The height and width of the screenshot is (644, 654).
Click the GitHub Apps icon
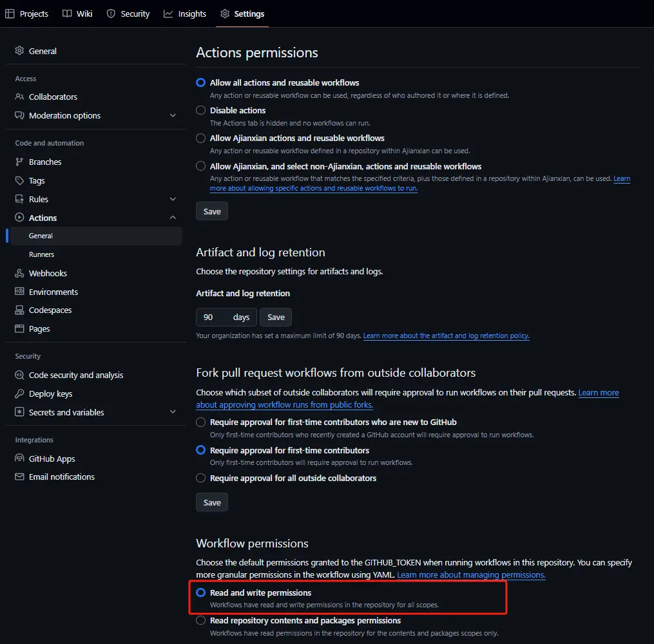click(x=19, y=459)
